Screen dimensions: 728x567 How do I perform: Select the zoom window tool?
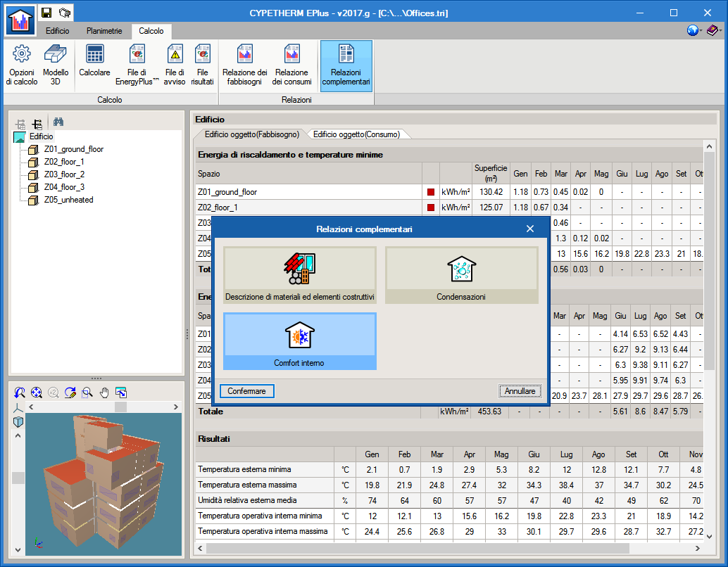pyautogui.click(x=87, y=393)
